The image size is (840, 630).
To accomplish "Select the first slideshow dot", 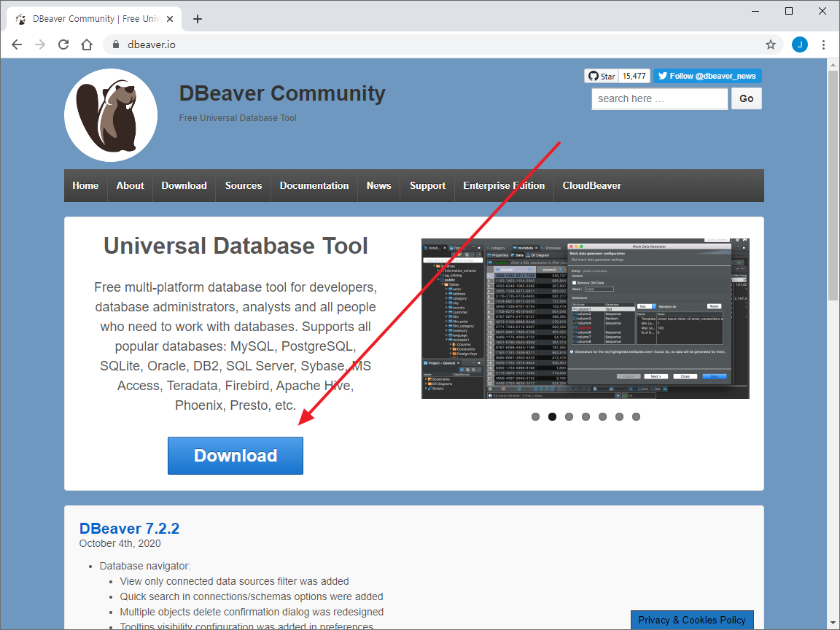I will coord(535,417).
